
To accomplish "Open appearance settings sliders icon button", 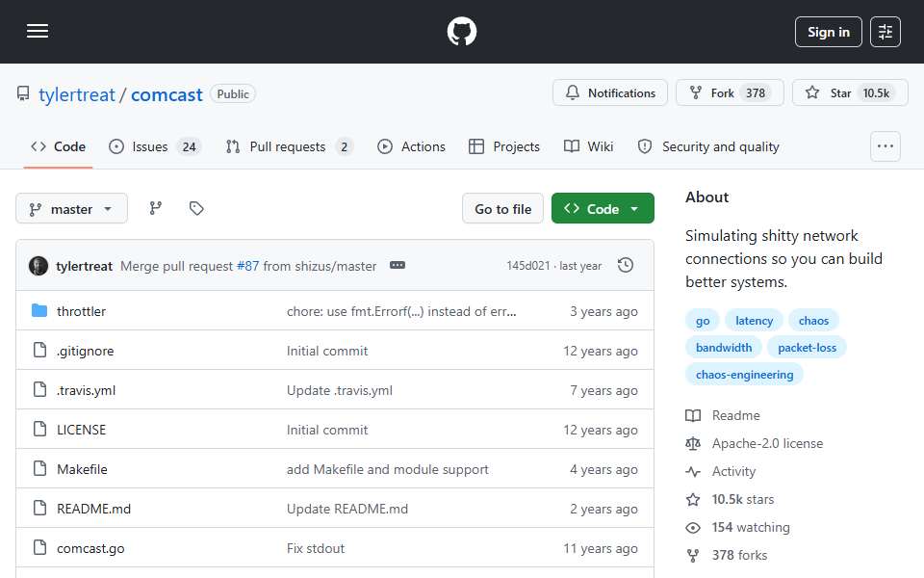I will (x=885, y=32).
